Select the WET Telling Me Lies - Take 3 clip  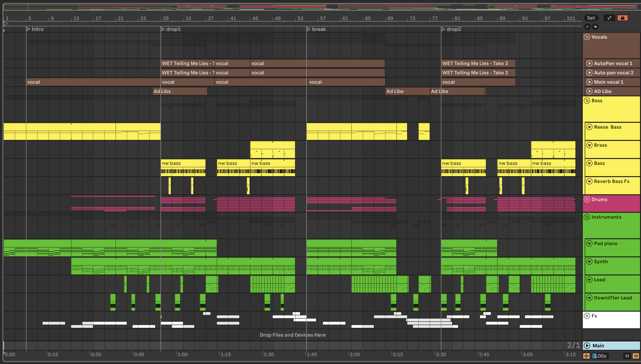pos(478,64)
